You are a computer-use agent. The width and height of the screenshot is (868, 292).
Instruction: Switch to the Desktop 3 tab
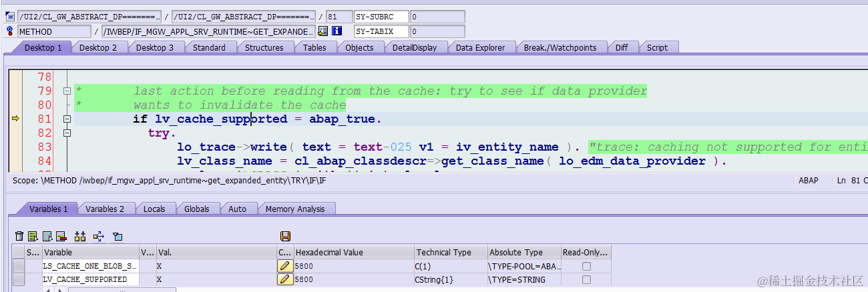point(155,47)
